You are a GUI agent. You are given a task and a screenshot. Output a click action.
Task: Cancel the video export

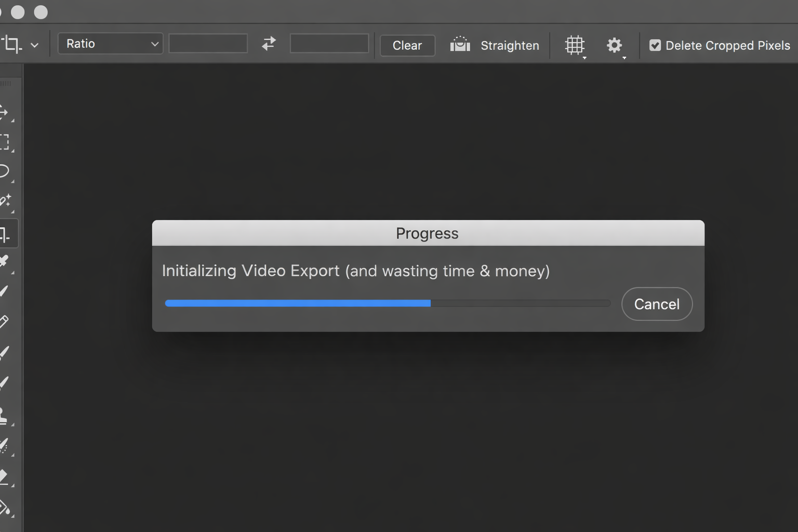(x=657, y=304)
